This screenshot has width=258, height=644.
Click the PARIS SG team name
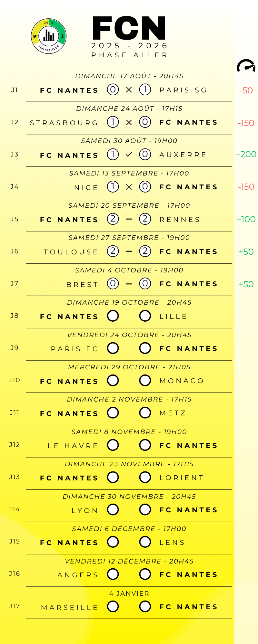pyautogui.click(x=183, y=90)
